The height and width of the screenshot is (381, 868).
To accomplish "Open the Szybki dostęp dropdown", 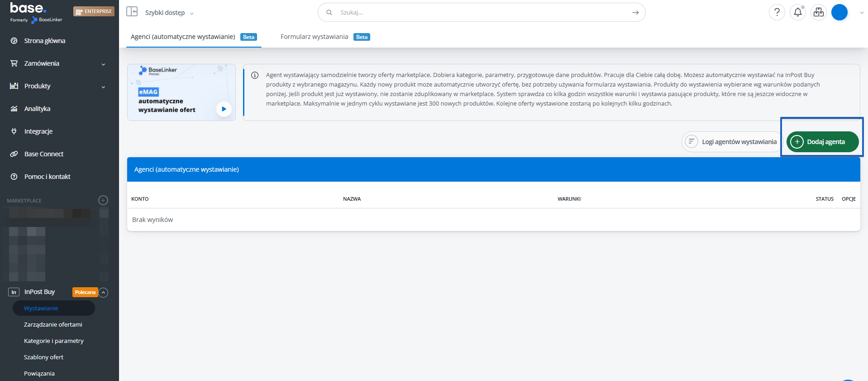I will 169,13.
